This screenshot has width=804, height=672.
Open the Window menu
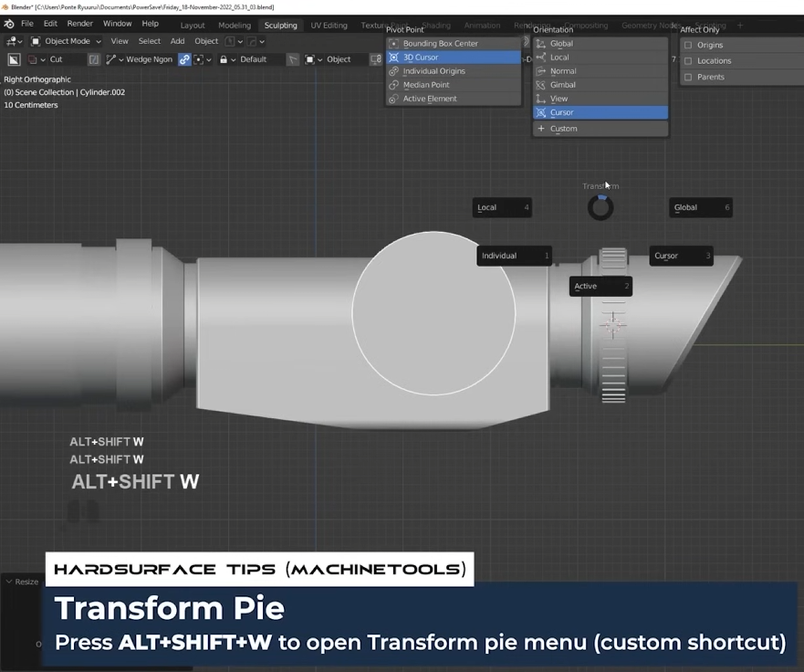pyautogui.click(x=118, y=24)
